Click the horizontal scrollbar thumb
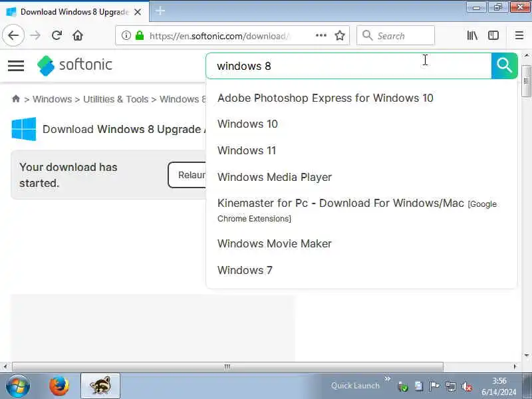The height and width of the screenshot is (399, 532). (x=227, y=367)
